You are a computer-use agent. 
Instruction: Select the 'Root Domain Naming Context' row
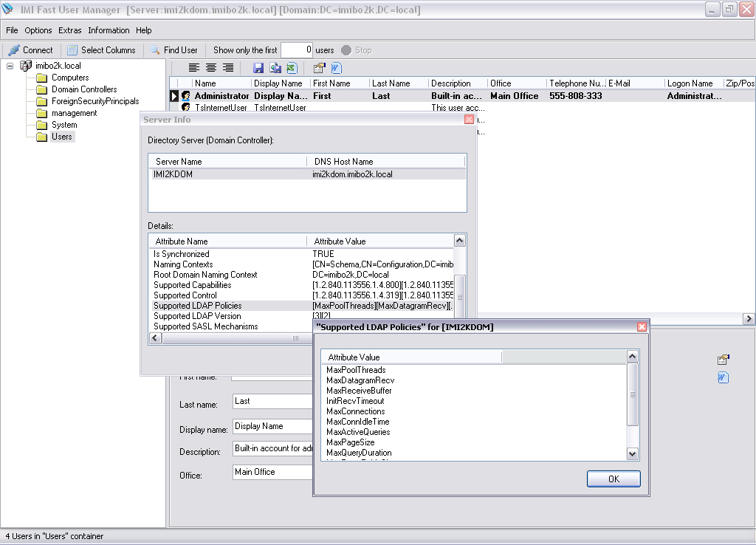(x=302, y=275)
